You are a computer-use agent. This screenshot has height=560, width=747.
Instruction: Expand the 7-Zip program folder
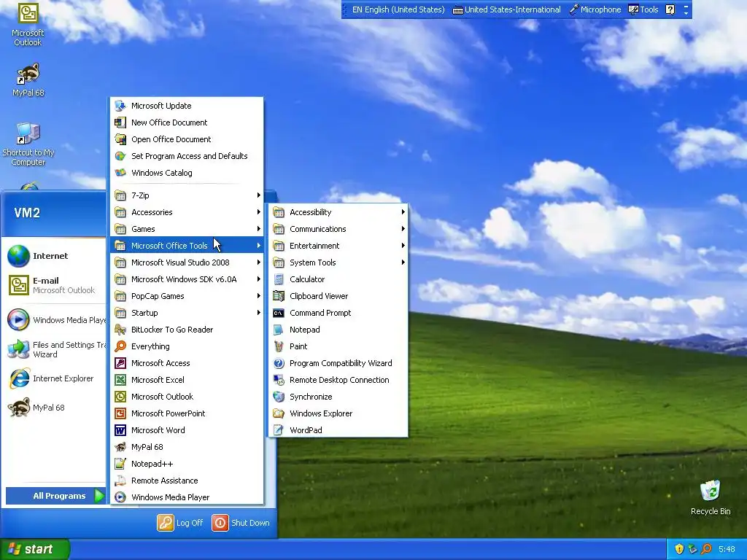(x=186, y=195)
